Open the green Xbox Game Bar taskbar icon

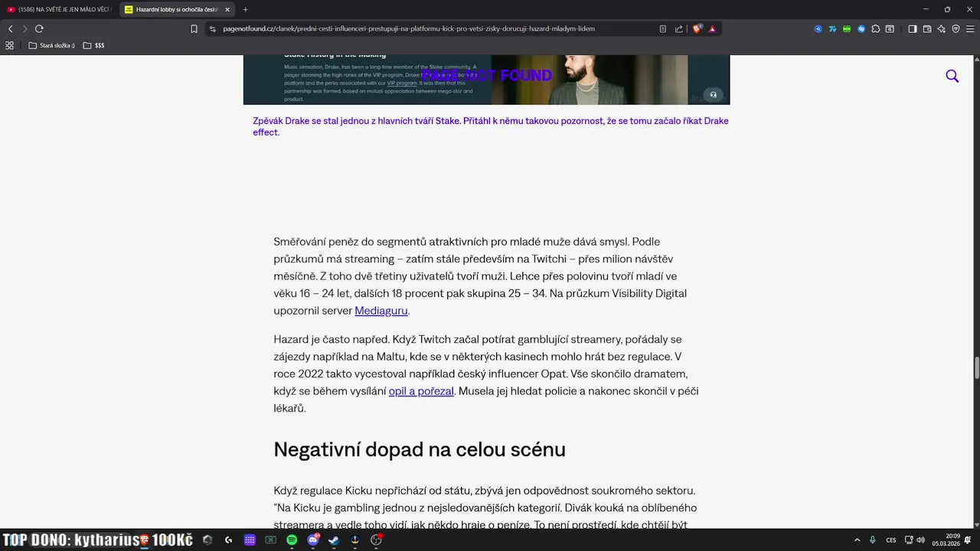click(270, 540)
